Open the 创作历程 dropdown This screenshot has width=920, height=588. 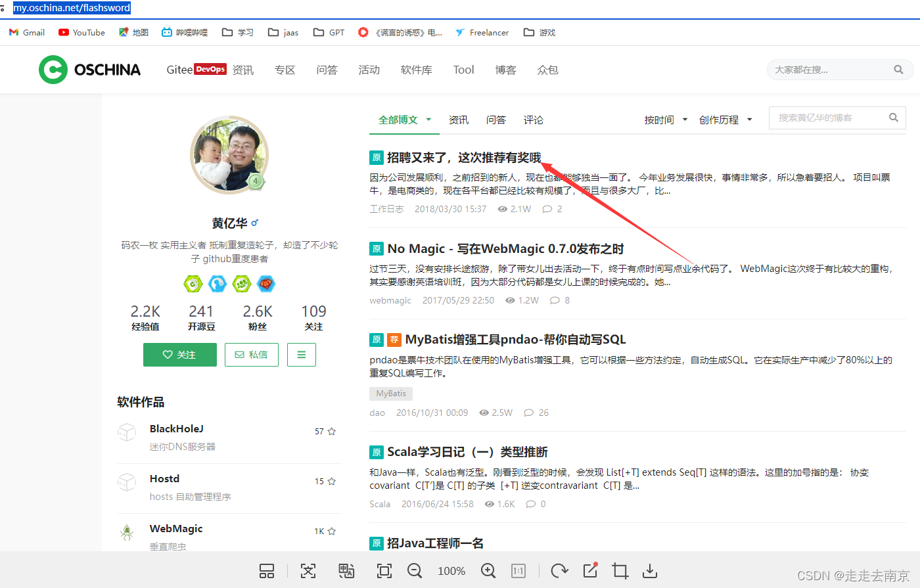726,120
